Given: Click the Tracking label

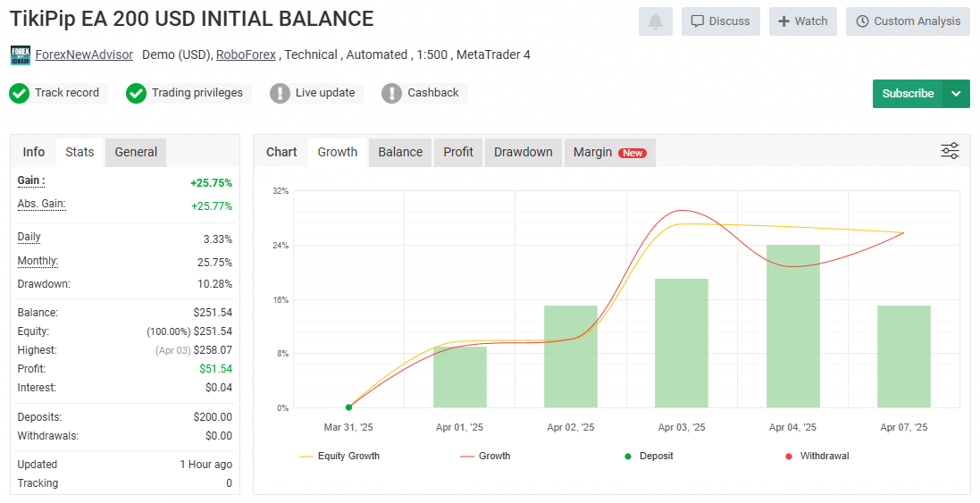Looking at the screenshot, I should click(38, 483).
